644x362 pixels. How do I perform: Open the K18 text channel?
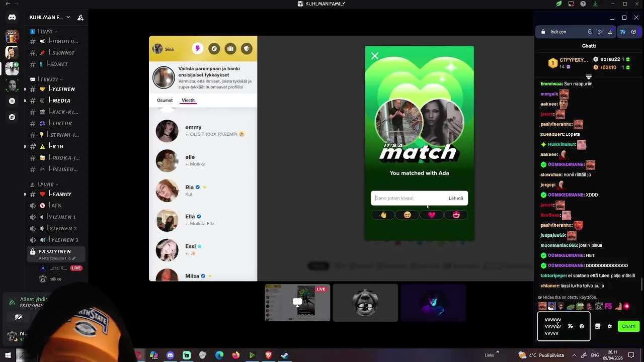click(x=56, y=146)
